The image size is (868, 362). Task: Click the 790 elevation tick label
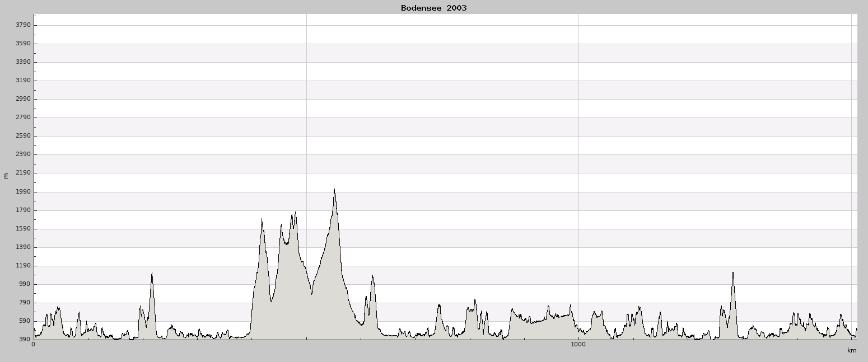coord(25,303)
